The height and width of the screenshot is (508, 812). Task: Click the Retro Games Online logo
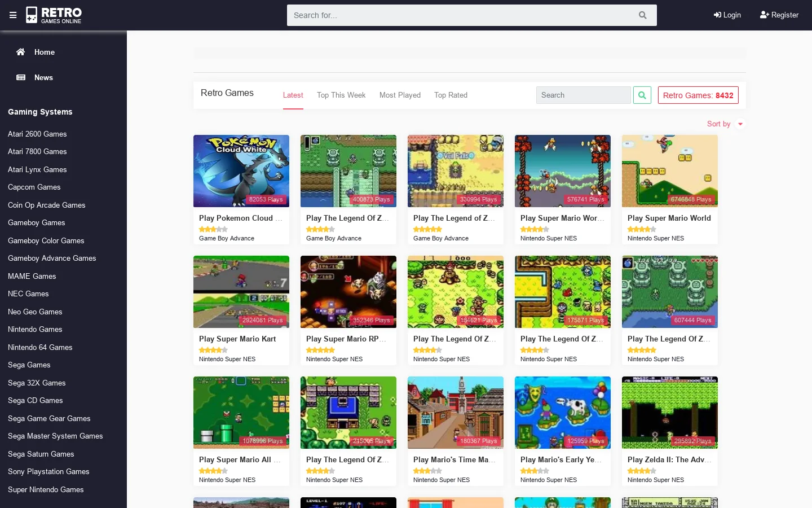[x=54, y=15]
